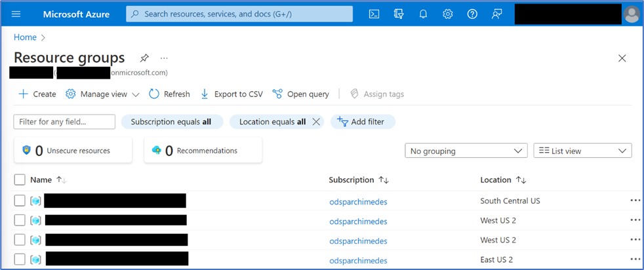Click the East US 2 location cell
Viewport: 644px width, 270px height.
click(496, 260)
